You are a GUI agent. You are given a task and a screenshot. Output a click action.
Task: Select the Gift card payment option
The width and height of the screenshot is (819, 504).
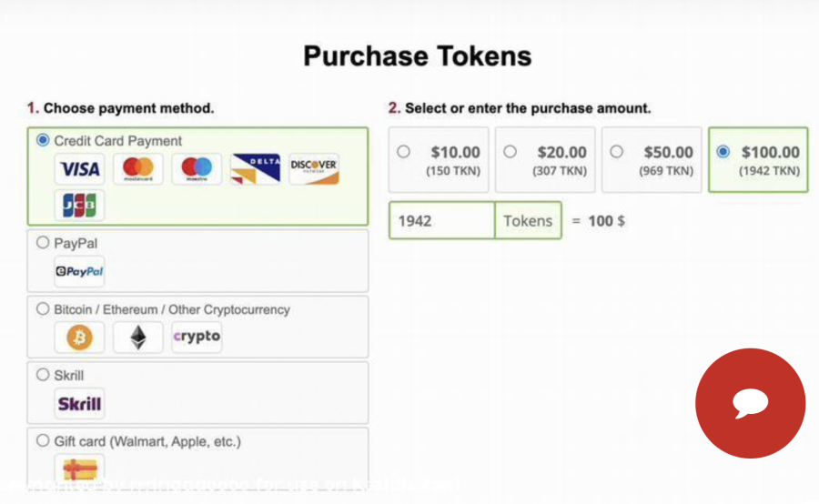tap(43, 441)
